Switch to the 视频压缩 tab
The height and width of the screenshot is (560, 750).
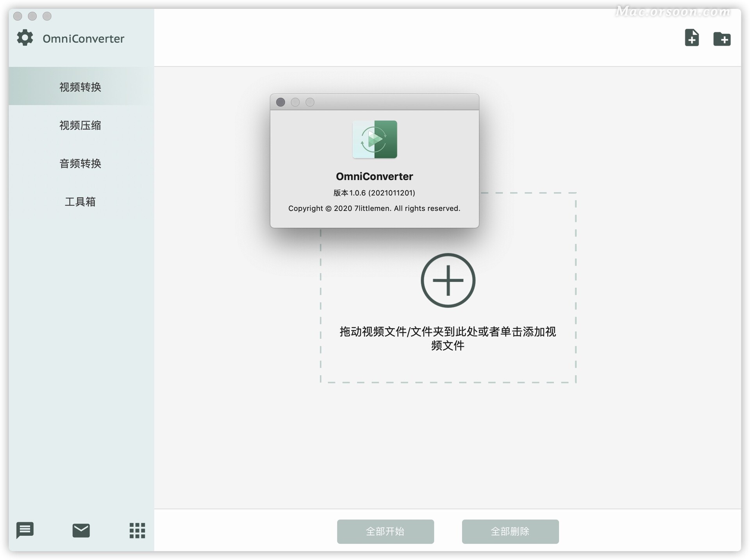click(x=81, y=125)
